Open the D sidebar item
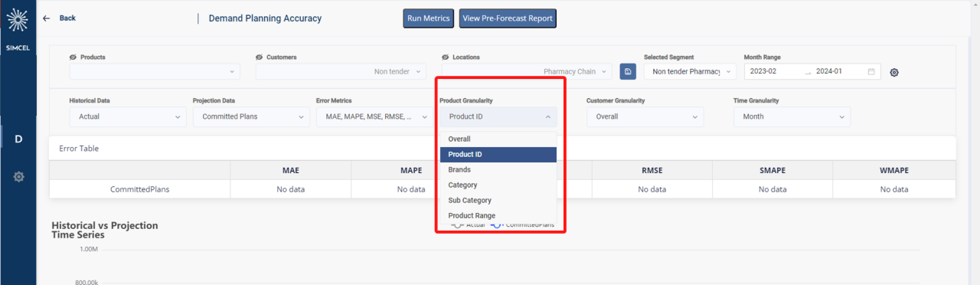 point(18,139)
